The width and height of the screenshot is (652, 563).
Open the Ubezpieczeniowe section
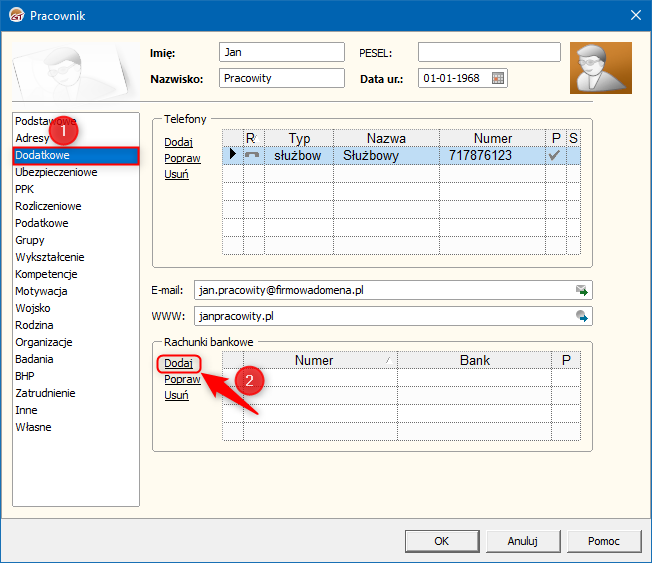(x=56, y=172)
